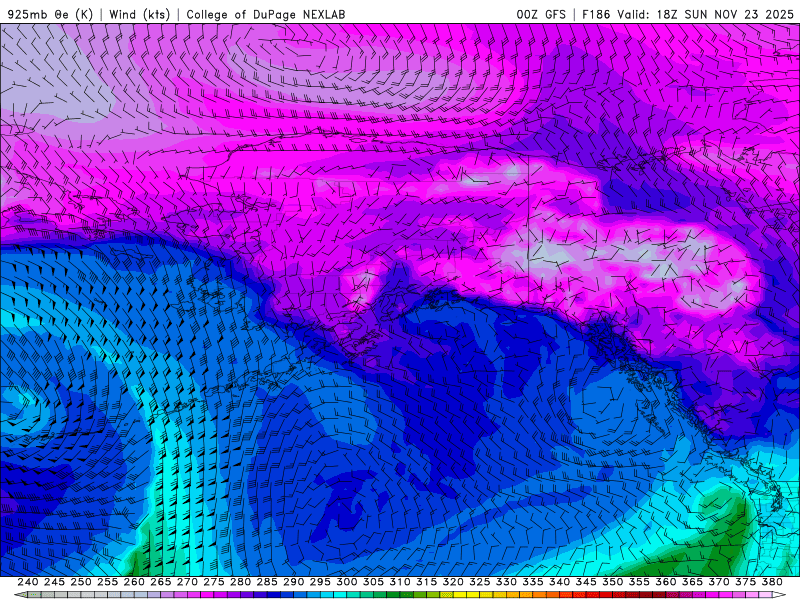Click the 350 value on the color scale
The image size is (800, 600).
click(x=612, y=582)
